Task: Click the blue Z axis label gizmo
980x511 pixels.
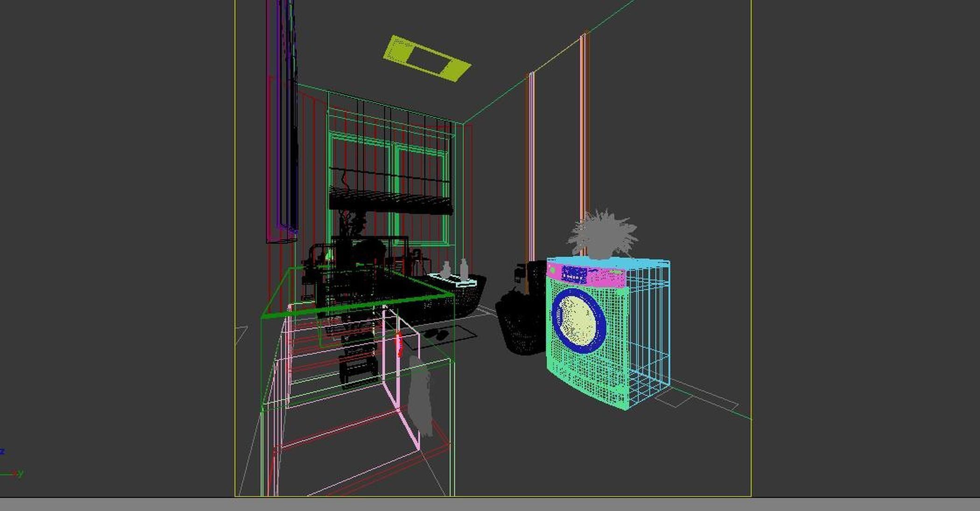Action: pyautogui.click(x=2, y=451)
